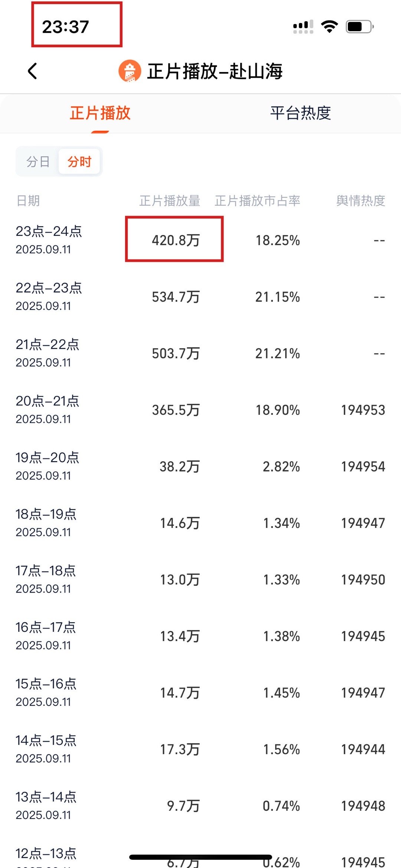Viewport: 401px width, 868px height.
Task: Tap the 正片播放量 column header
Action: pyautogui.click(x=170, y=201)
